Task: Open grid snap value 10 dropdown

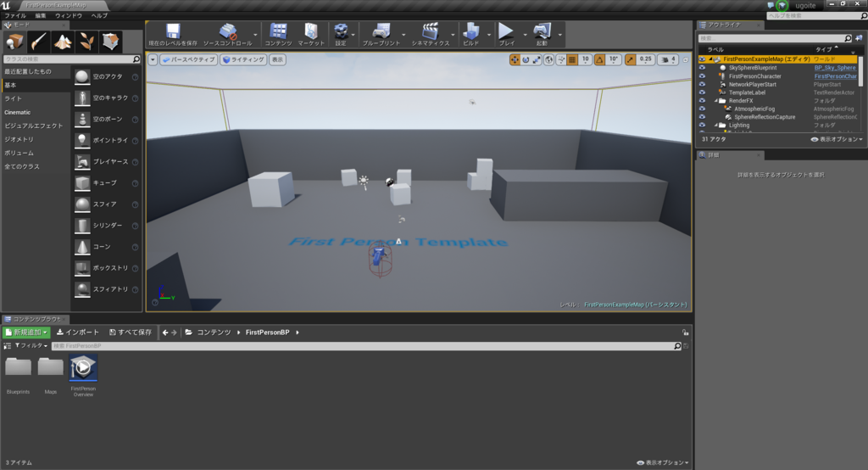Action: point(585,60)
